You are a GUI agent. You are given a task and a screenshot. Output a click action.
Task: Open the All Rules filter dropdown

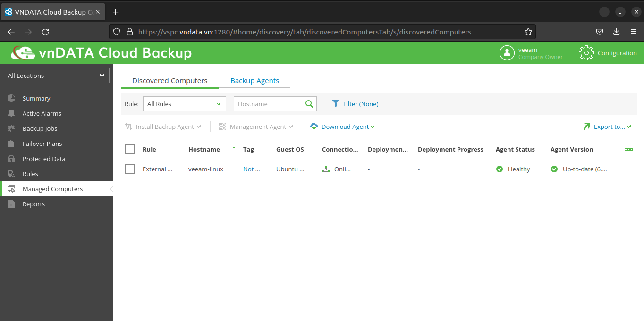coord(184,104)
